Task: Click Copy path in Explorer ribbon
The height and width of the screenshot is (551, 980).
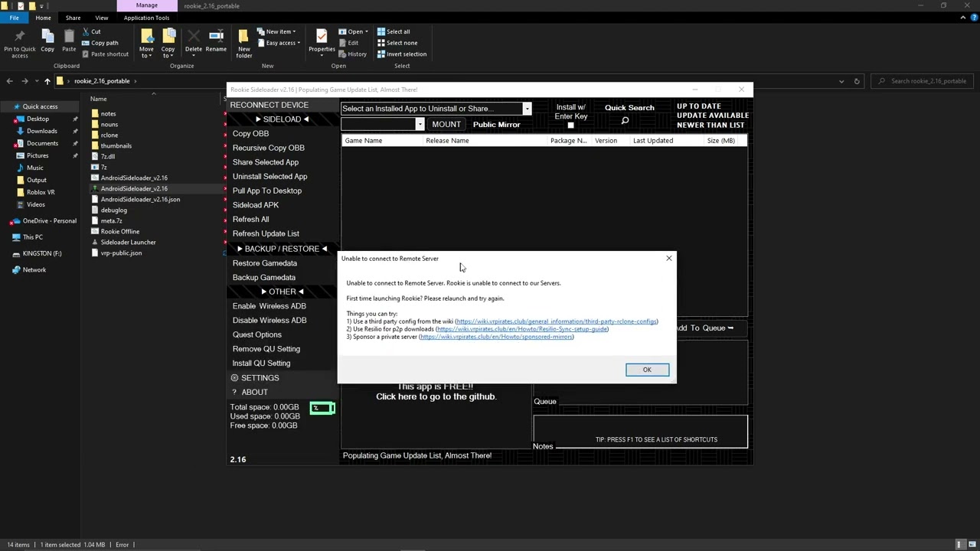Action: coord(100,43)
